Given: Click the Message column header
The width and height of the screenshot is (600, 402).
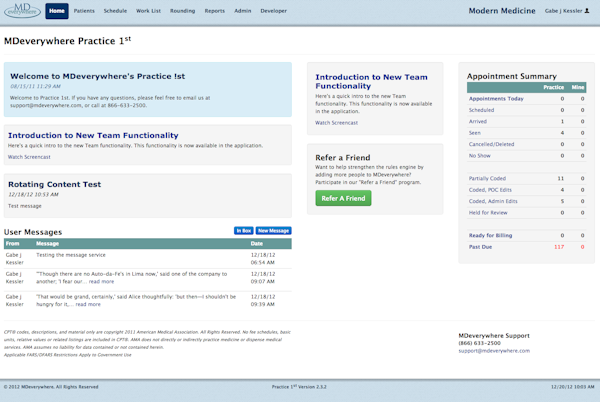Looking at the screenshot, I should (x=47, y=244).
